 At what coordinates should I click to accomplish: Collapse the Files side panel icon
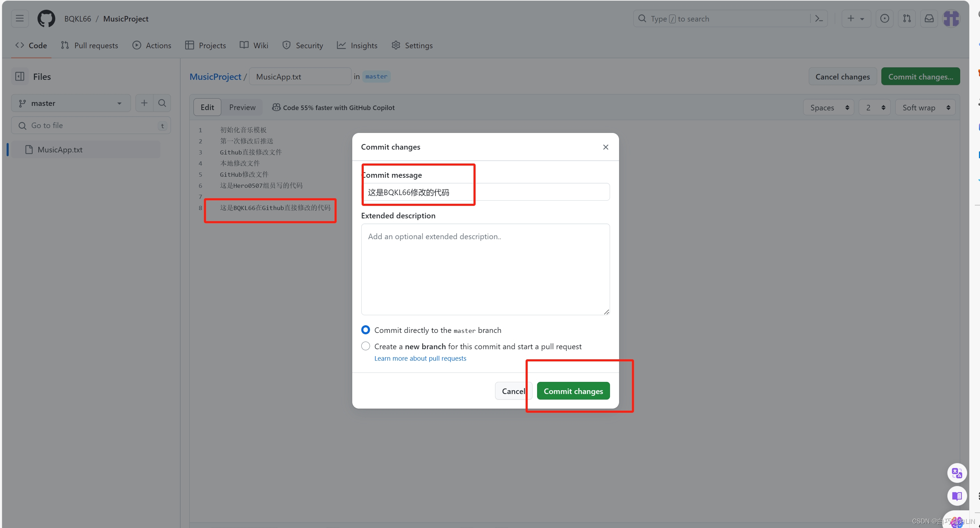pos(20,76)
